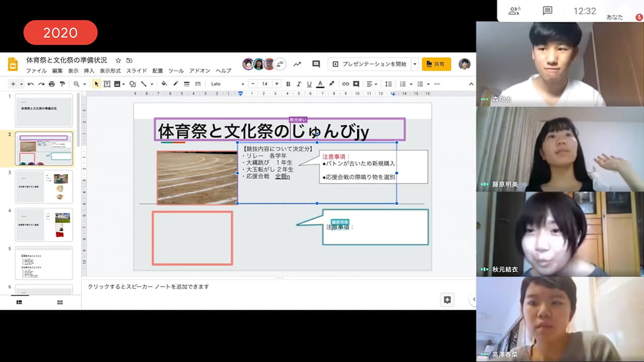Viewport: 644px width, 362px height.
Task: Click the add comment toolbar icon
Action: point(356,84)
